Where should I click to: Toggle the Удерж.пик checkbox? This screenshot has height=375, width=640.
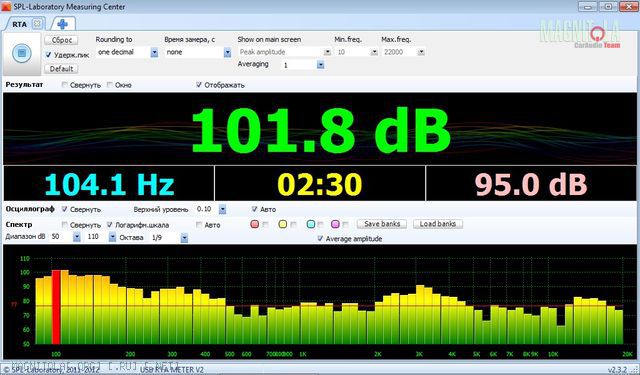[49, 55]
